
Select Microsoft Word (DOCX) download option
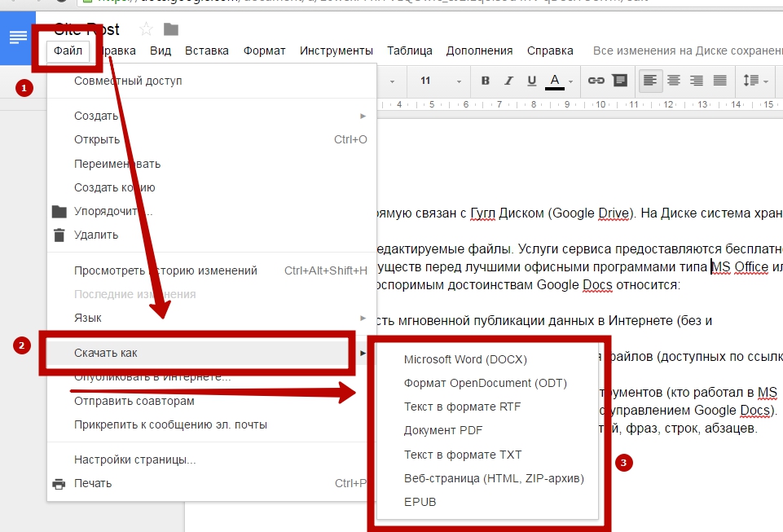pyautogui.click(x=465, y=359)
